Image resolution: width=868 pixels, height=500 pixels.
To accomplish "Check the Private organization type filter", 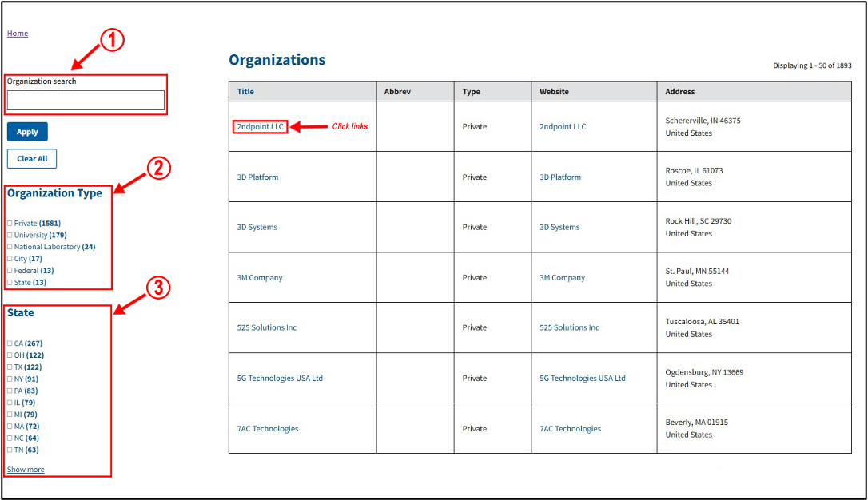I will coord(10,224).
